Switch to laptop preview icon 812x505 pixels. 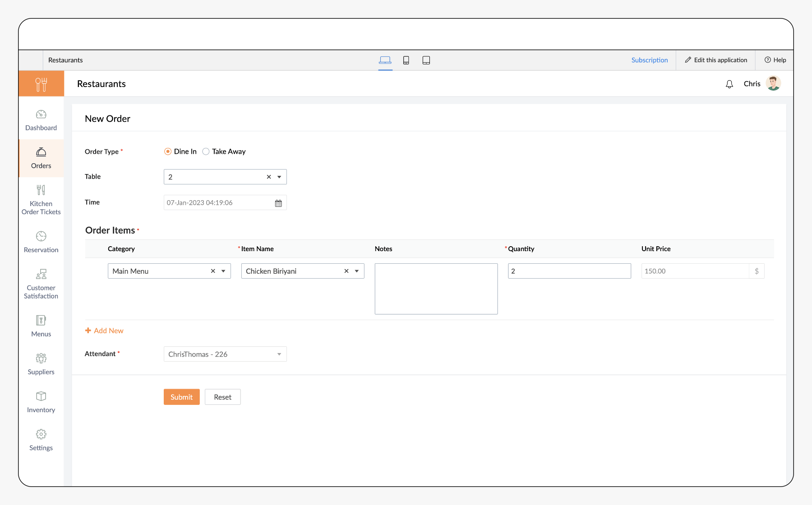coord(385,60)
